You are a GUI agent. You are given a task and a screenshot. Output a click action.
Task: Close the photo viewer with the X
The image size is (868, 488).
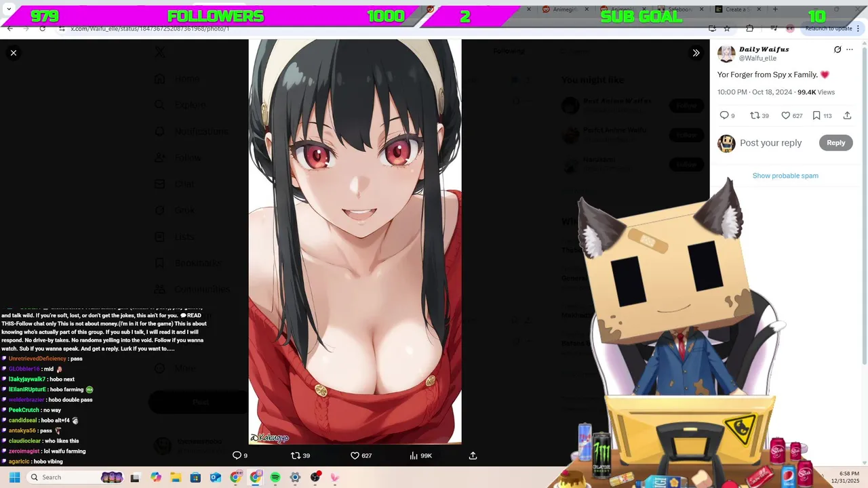coord(13,53)
